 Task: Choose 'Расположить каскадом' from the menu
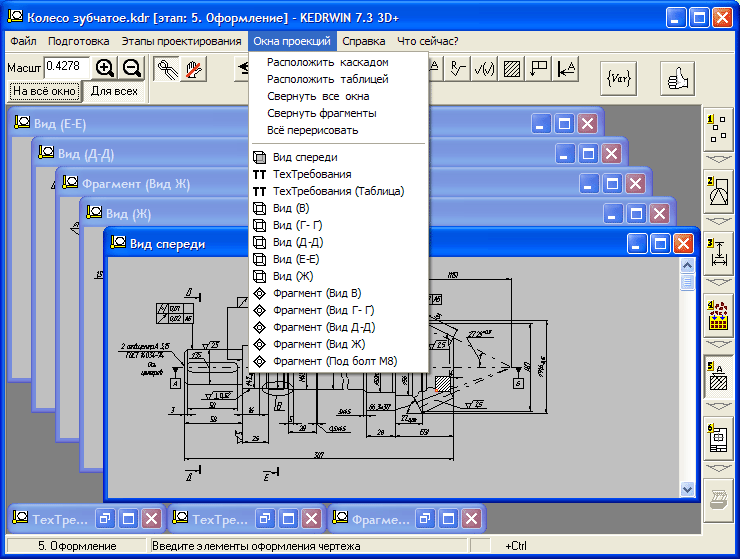[327, 62]
